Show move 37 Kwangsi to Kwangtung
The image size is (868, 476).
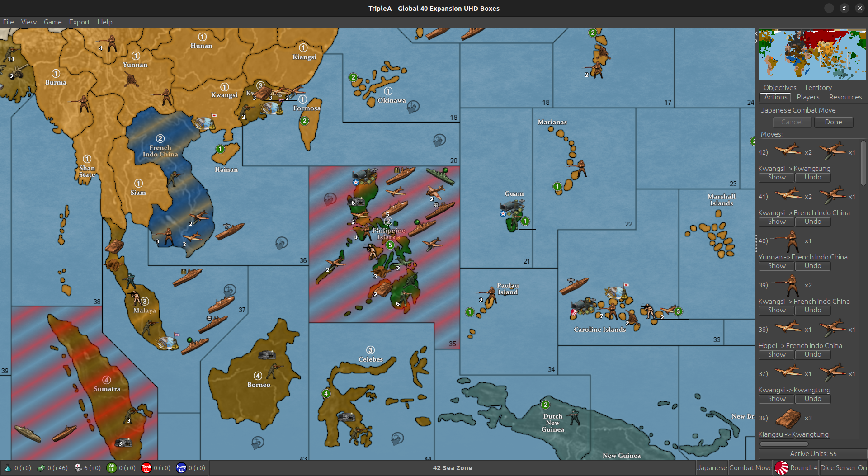(777, 399)
